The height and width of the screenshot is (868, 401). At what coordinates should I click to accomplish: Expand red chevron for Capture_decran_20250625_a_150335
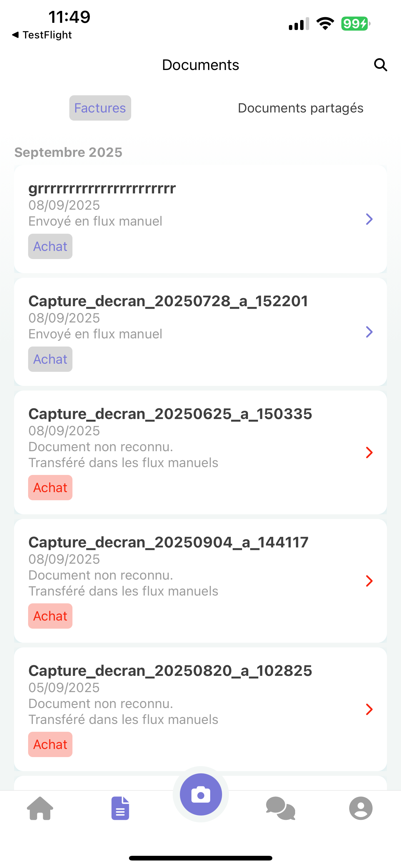[x=369, y=452]
